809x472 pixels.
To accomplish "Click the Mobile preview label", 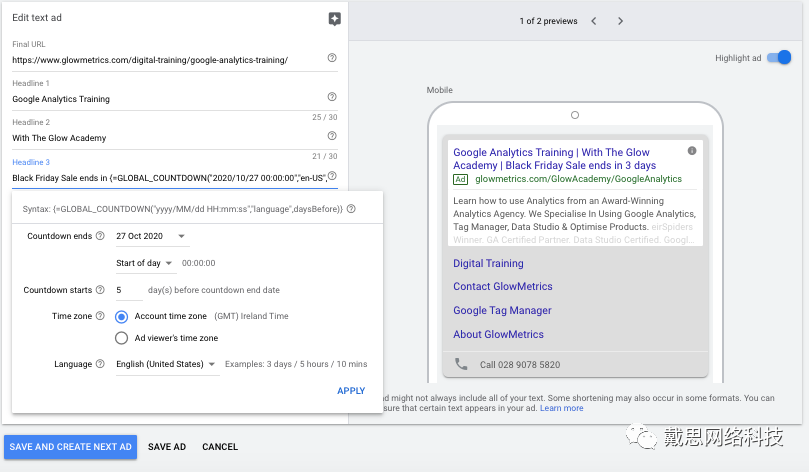I will (440, 90).
